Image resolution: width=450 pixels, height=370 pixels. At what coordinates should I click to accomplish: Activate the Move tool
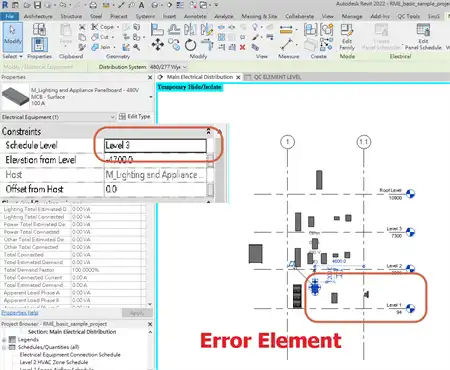[x=157, y=44]
